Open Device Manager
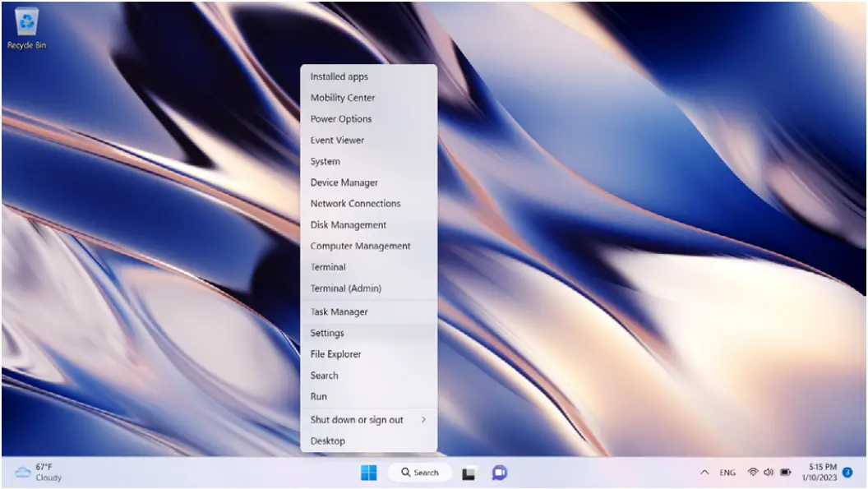 tap(342, 182)
